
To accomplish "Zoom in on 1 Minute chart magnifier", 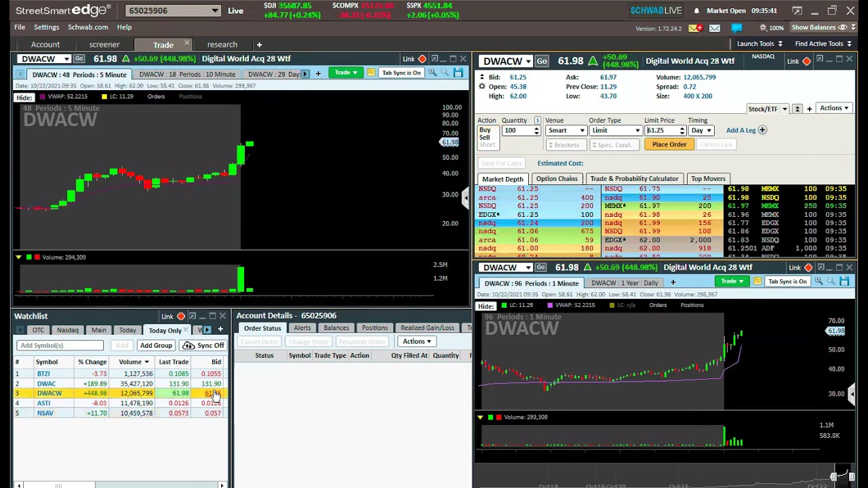I will tap(818, 281).
